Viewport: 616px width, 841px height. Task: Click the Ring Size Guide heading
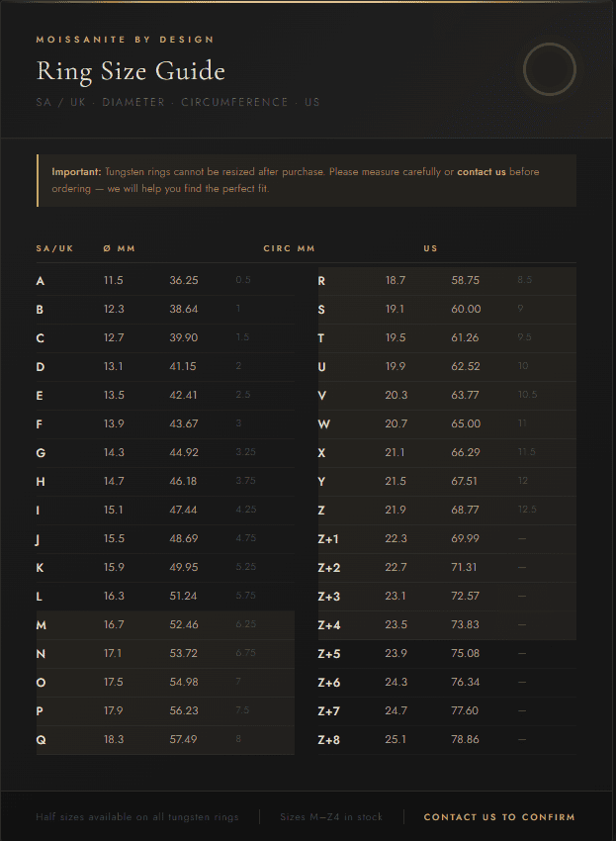point(131,71)
